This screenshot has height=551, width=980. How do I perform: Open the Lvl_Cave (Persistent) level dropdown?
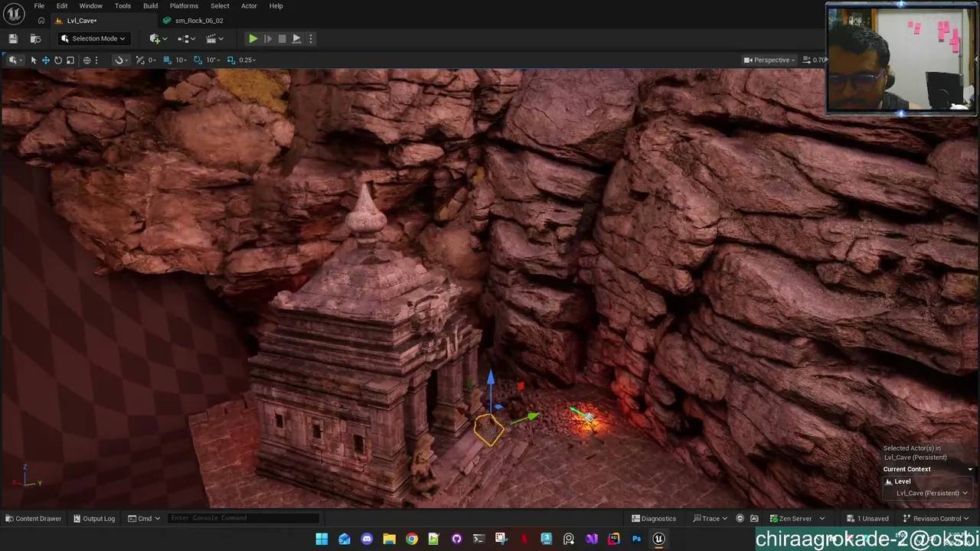coord(932,494)
